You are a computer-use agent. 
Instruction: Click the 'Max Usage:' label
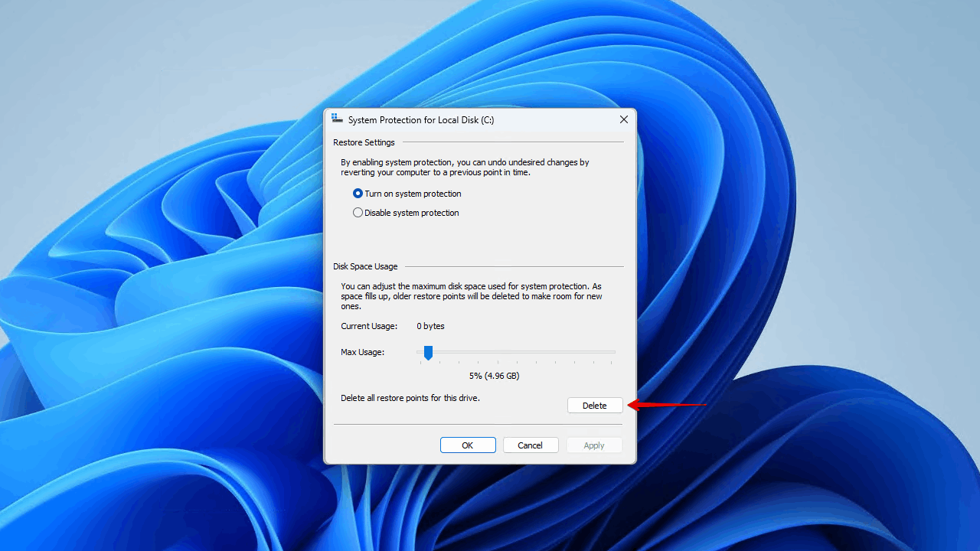(x=362, y=352)
